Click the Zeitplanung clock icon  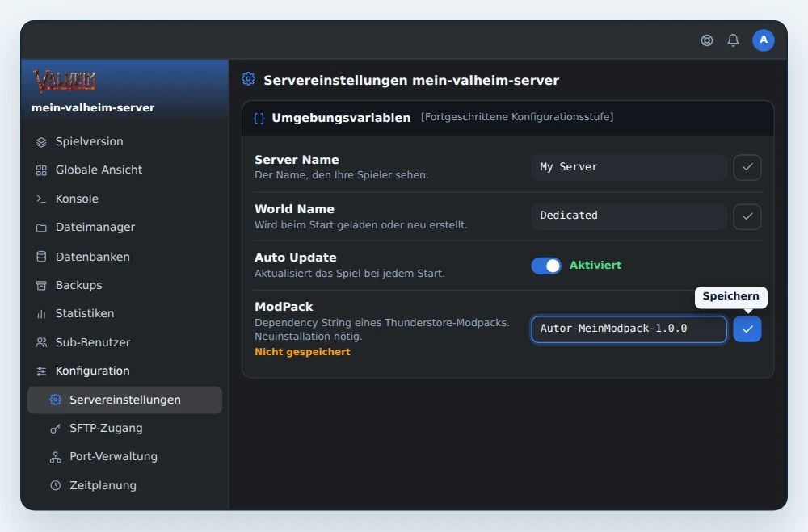tap(55, 485)
